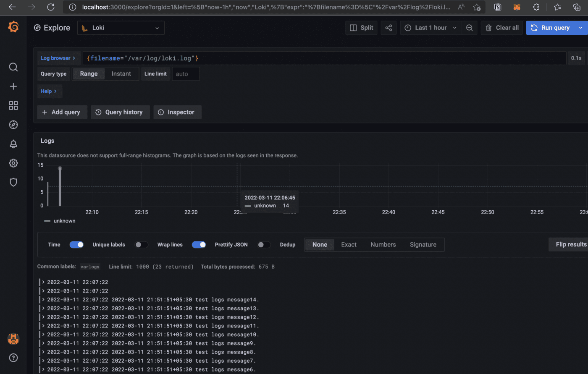Open the Search dashboards icon
588x374 pixels.
point(13,67)
